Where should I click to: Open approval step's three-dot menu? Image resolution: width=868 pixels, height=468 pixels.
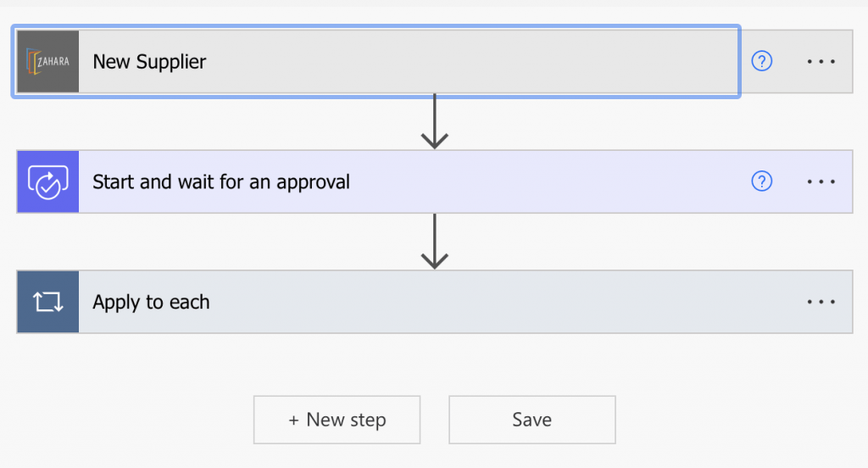(821, 181)
